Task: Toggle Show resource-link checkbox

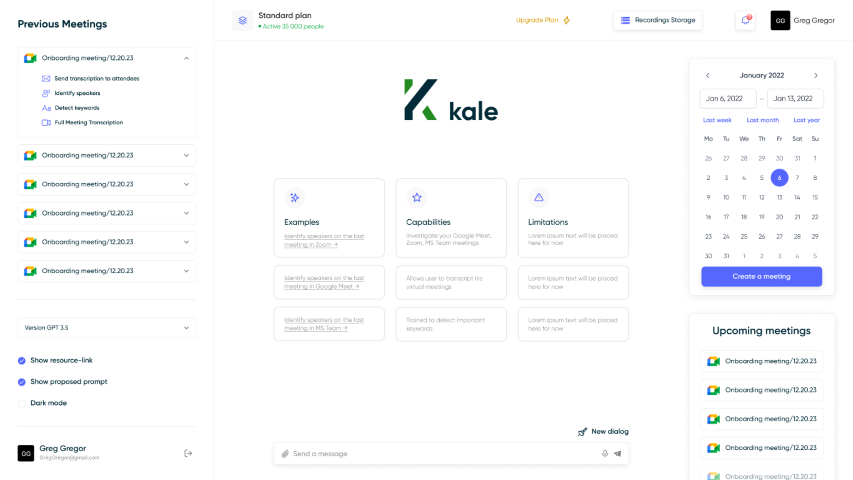Action: [22, 360]
